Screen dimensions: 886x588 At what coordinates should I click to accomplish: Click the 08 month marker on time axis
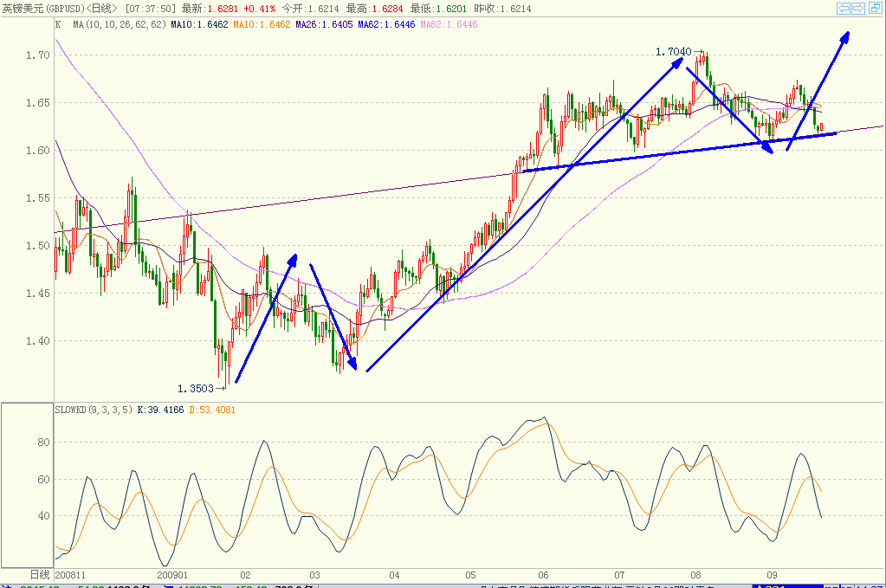(x=695, y=575)
